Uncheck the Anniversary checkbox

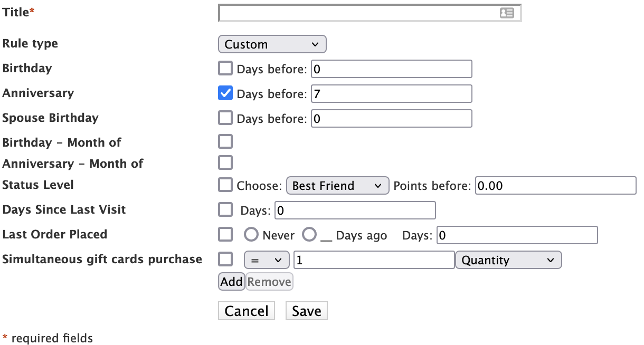225,93
